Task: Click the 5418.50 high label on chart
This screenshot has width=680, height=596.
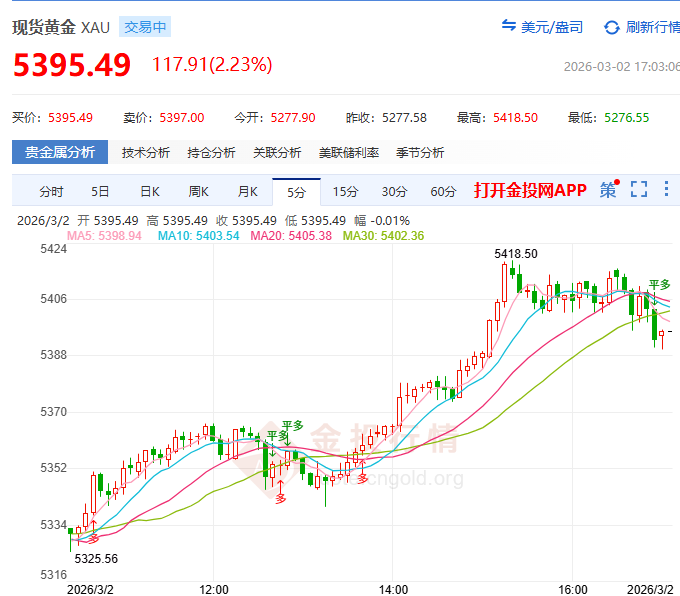Action: (516, 254)
